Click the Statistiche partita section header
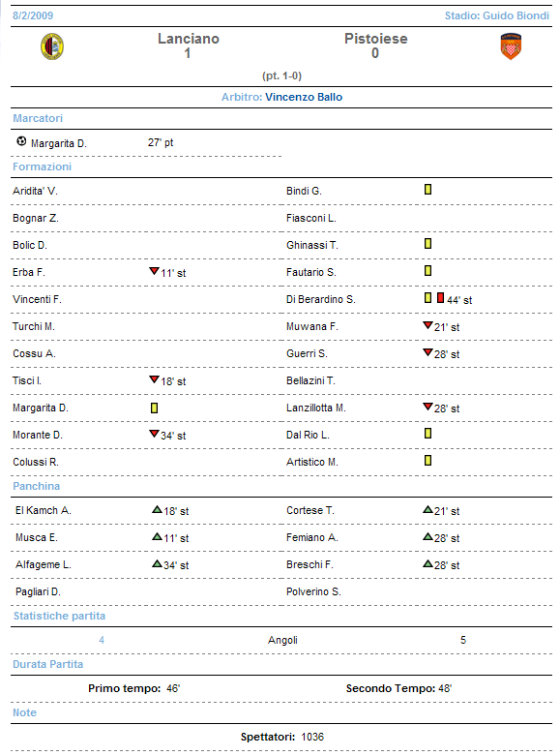 [59, 616]
